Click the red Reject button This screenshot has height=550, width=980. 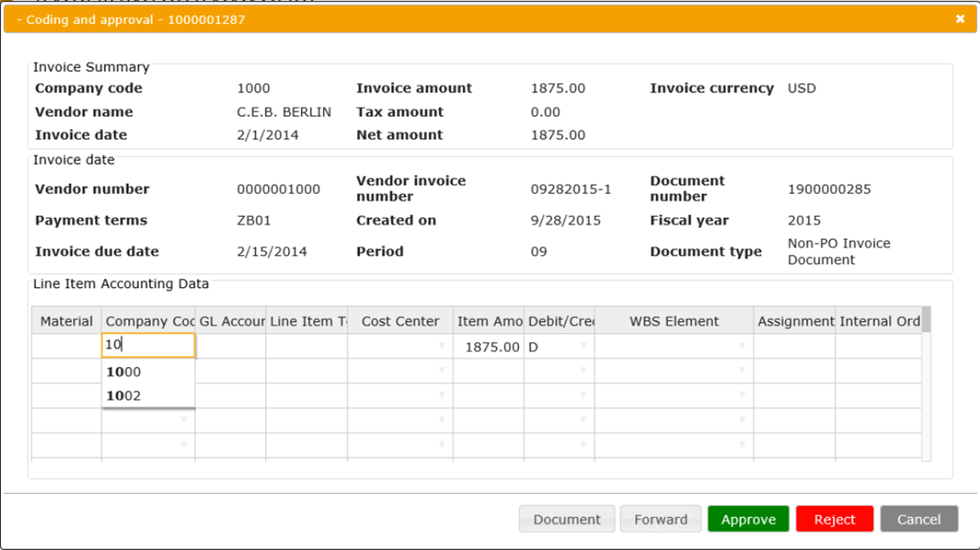(x=834, y=519)
